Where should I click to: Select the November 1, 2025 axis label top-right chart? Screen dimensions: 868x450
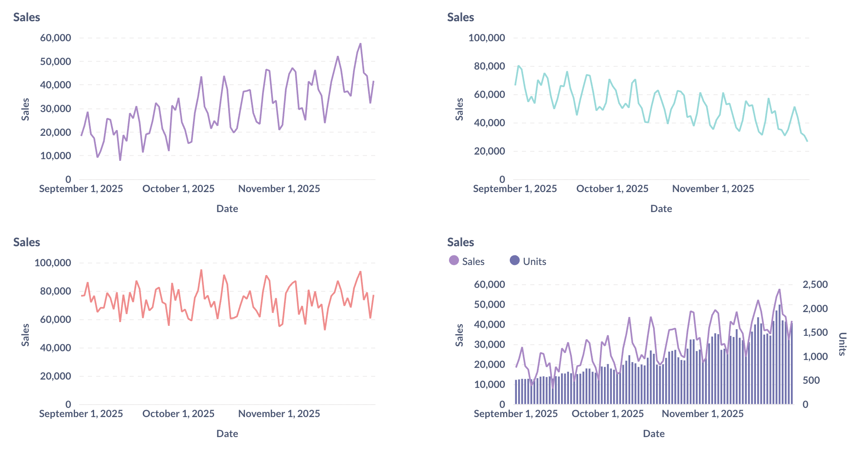[713, 188]
